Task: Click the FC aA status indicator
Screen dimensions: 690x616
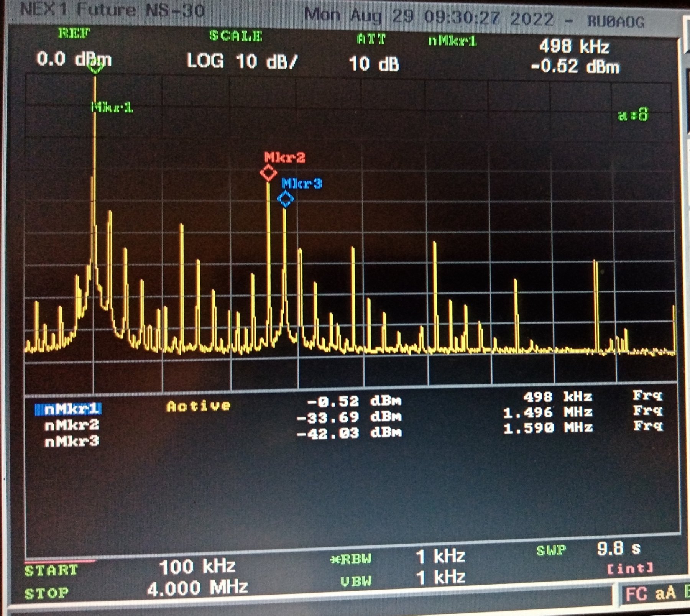Action: (x=650, y=594)
